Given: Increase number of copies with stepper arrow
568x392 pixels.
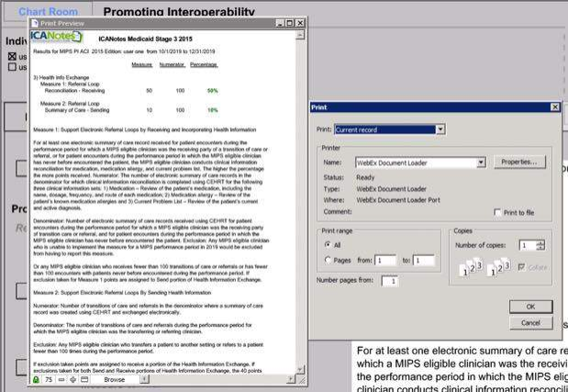Looking at the screenshot, I should [540, 242].
